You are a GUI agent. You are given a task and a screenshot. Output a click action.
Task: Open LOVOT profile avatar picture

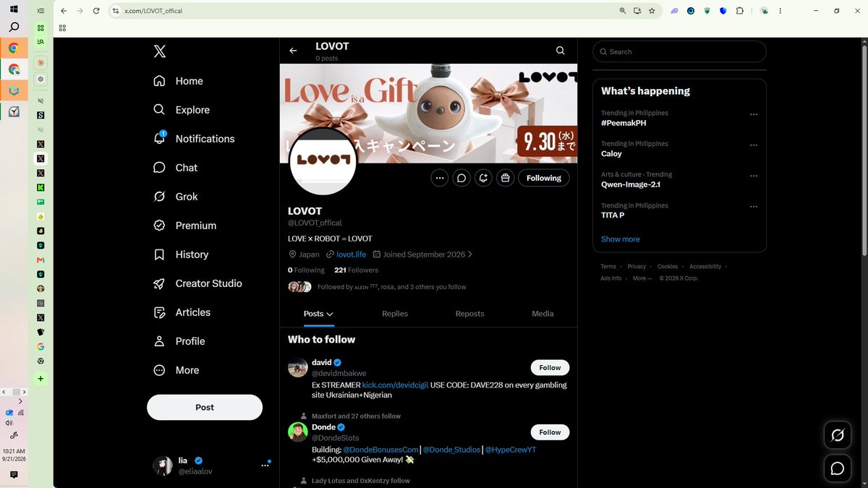323,160
